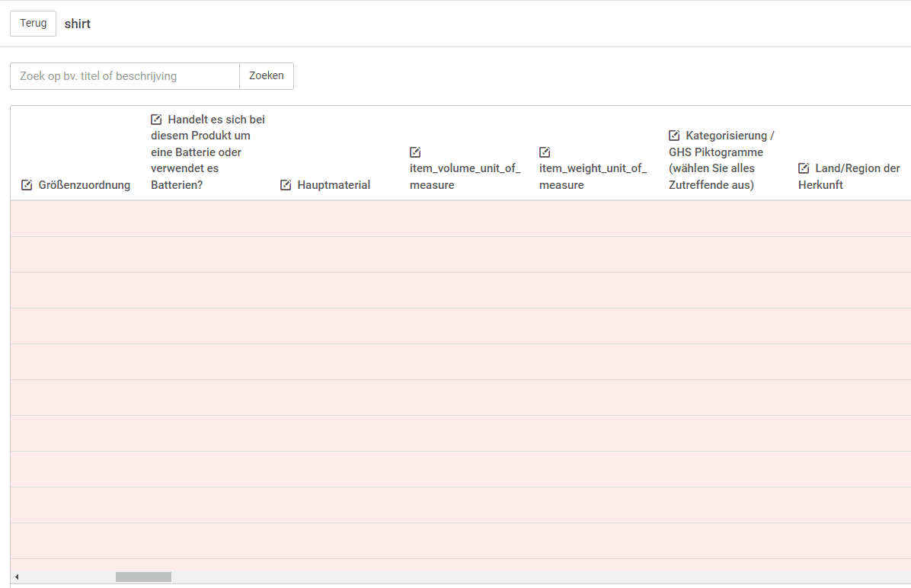The height and width of the screenshot is (588, 911).
Task: Click the edit icon for the Batterie column
Action: tap(156, 120)
